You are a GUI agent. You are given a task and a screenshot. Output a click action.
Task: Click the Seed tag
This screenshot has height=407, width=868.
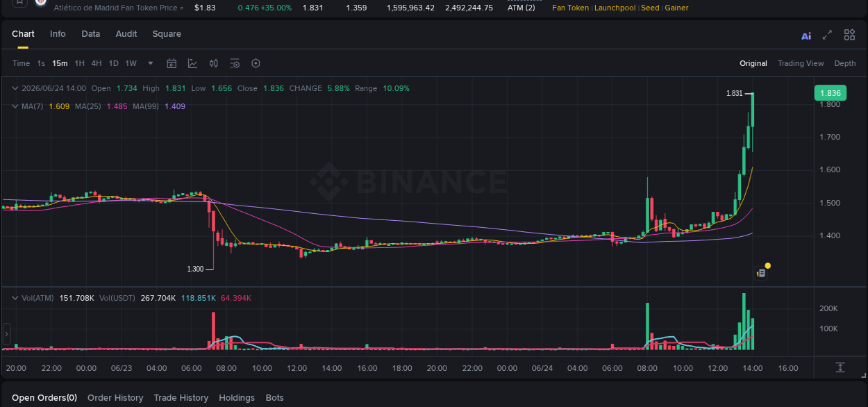650,8
